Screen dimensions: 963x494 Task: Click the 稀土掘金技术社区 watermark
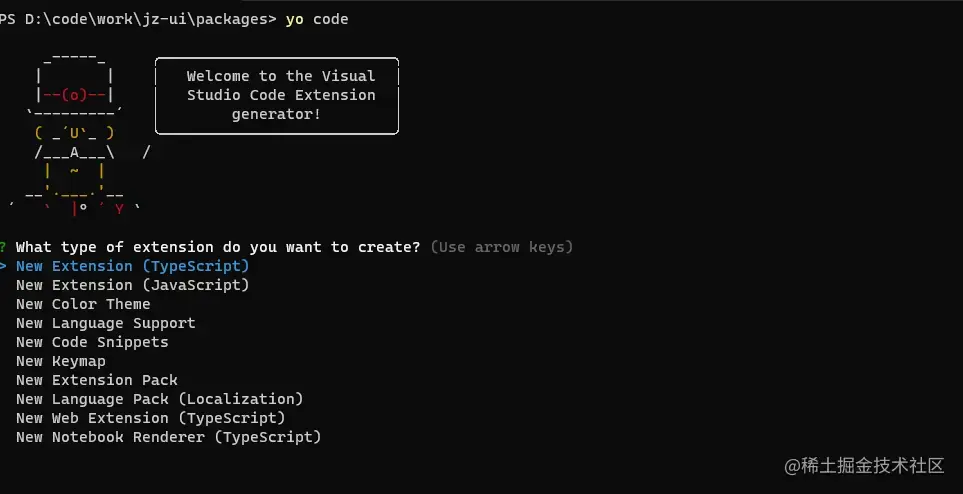click(x=864, y=466)
